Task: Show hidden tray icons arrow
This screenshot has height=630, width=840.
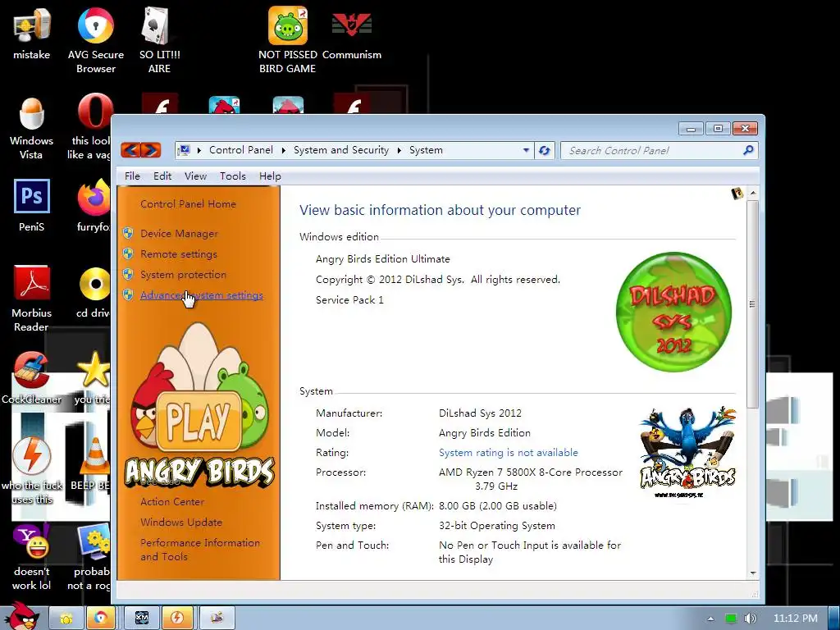Action: pyautogui.click(x=710, y=619)
